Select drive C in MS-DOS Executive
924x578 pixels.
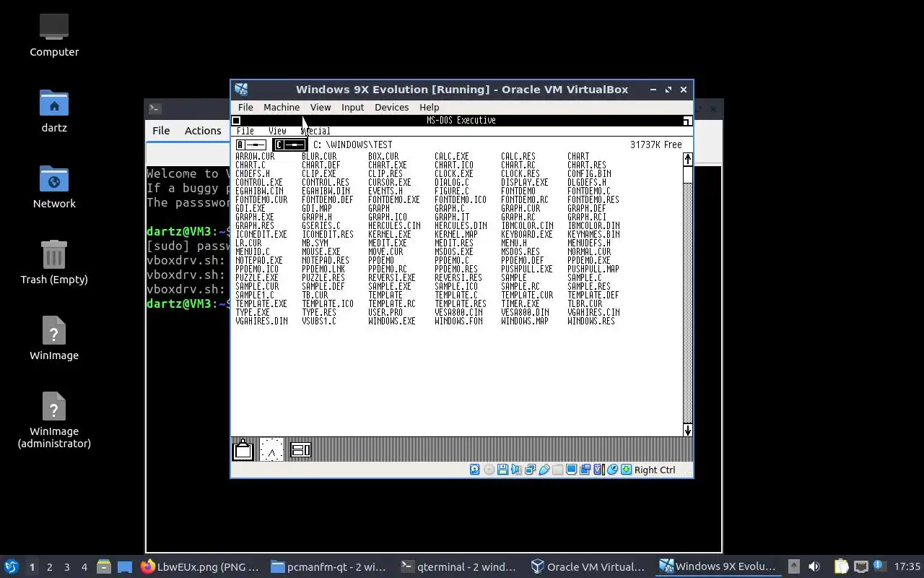tap(289, 144)
